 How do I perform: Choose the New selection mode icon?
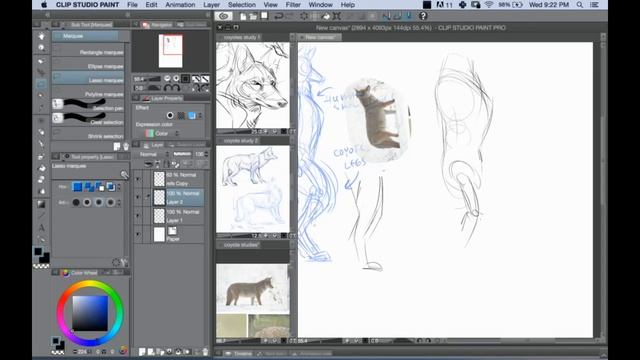(x=77, y=187)
